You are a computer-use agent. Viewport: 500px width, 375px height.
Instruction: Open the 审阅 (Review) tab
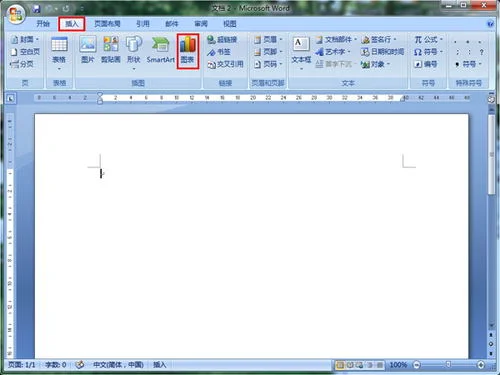201,24
